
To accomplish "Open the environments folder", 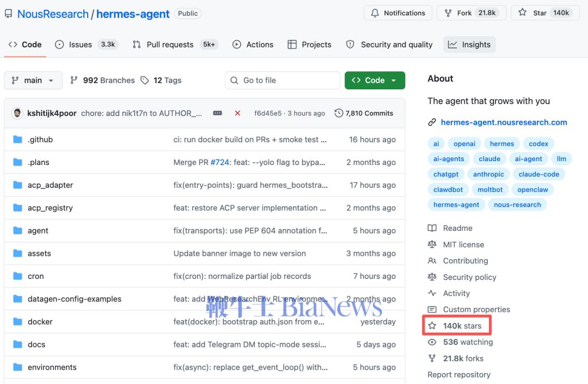I will (52, 368).
